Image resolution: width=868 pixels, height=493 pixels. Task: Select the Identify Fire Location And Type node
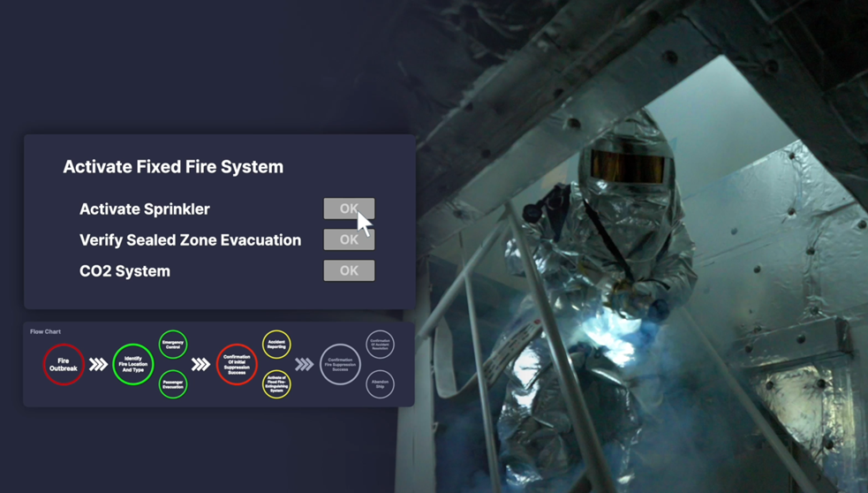(133, 364)
